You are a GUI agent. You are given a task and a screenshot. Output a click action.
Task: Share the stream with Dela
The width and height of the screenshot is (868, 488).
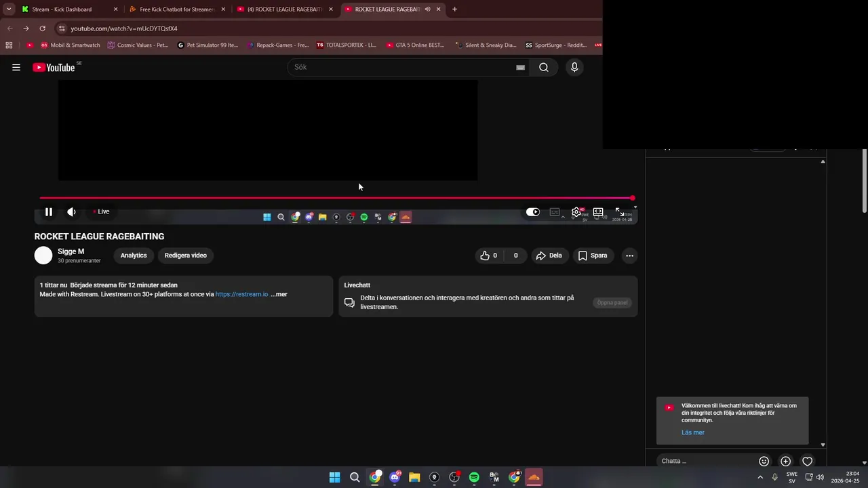549,256
